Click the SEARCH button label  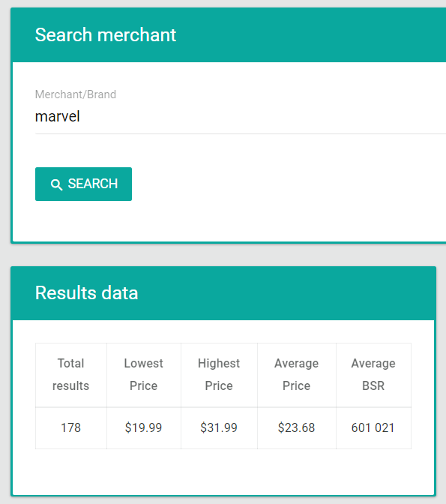(92, 184)
